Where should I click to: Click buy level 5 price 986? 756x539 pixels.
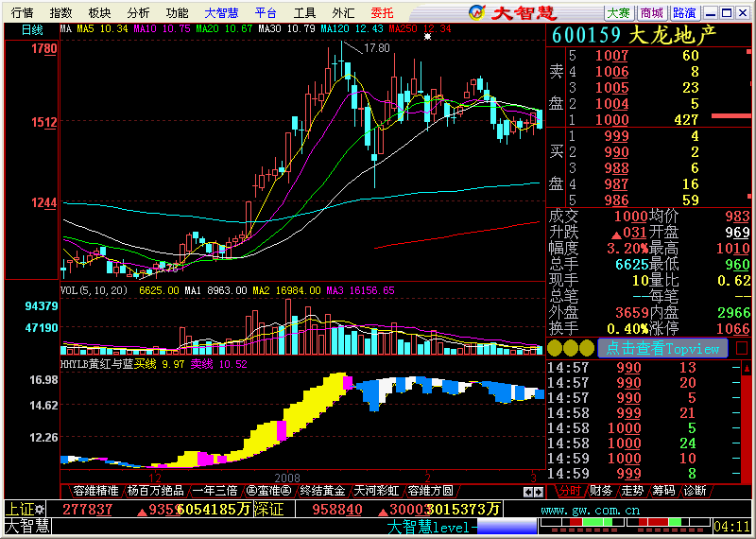pyautogui.click(x=617, y=200)
